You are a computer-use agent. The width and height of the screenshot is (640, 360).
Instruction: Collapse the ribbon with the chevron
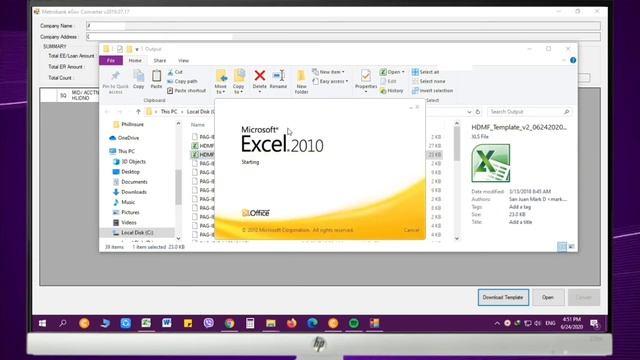(x=564, y=60)
